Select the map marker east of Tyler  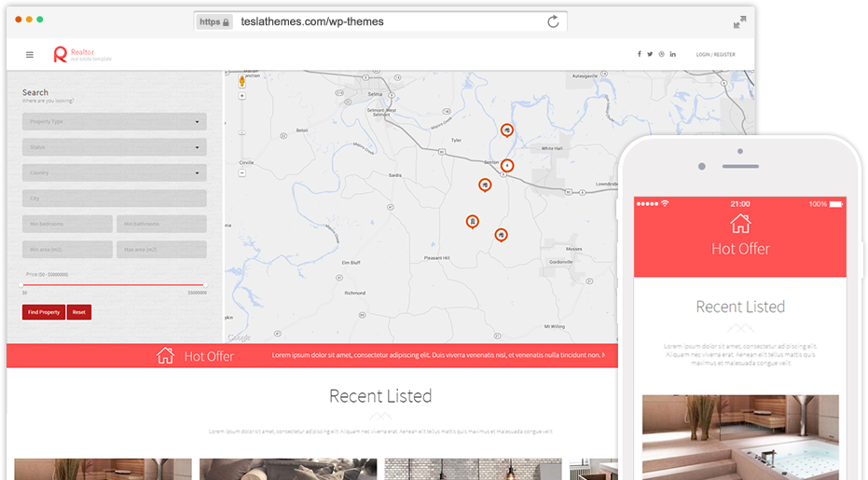tap(506, 130)
